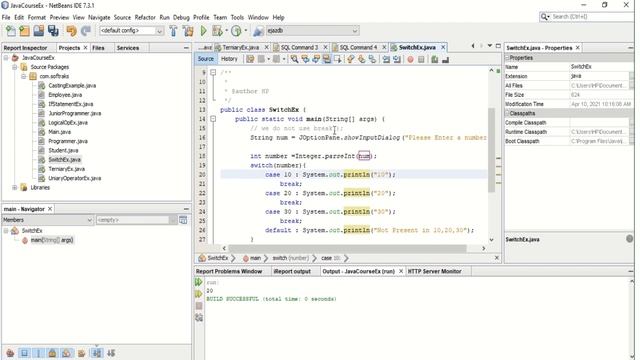640x360 pixels.
Task: Toggle Fully Qualified Names in Navigator
Action: (x=81, y=353)
